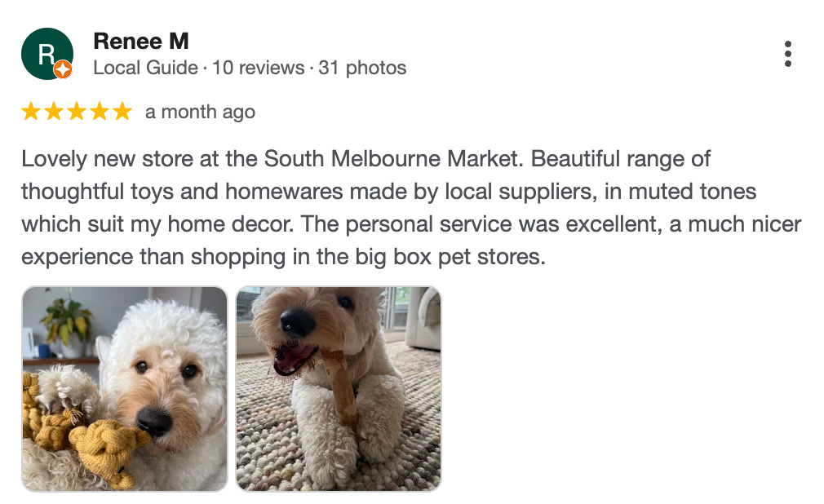Click the dog's black nose in second photo
The image size is (824, 504).
click(299, 323)
